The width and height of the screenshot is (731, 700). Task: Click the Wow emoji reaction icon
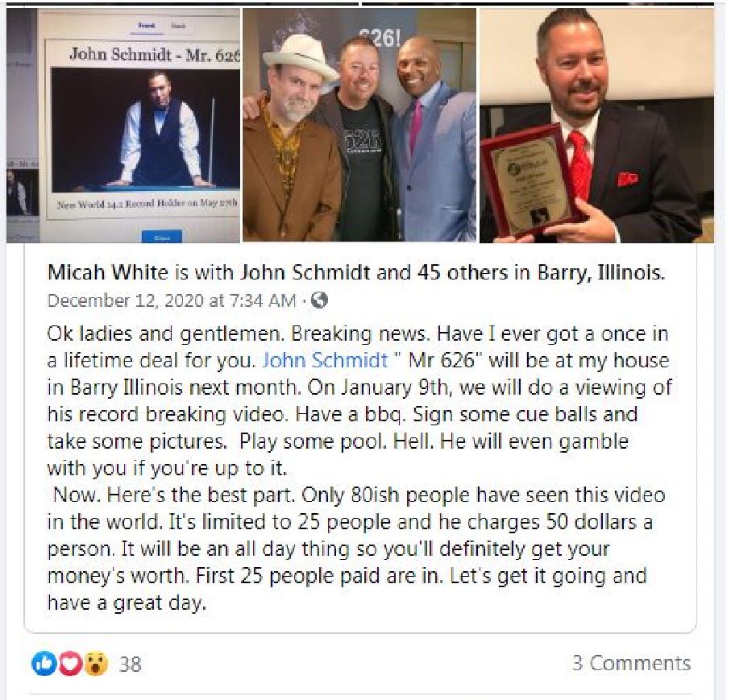pos(96,663)
